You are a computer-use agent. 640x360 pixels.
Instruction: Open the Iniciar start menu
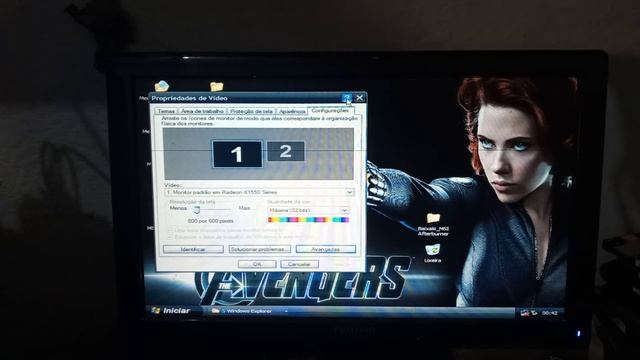point(171,311)
